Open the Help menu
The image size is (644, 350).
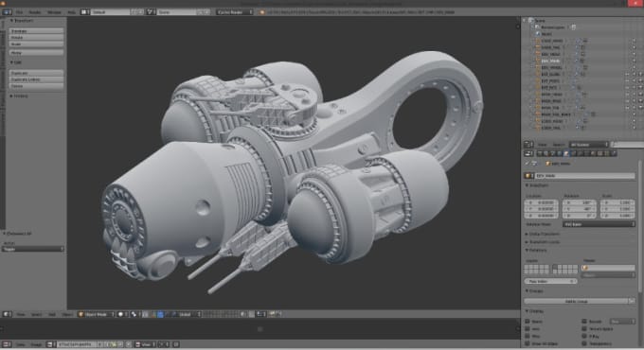pyautogui.click(x=71, y=12)
